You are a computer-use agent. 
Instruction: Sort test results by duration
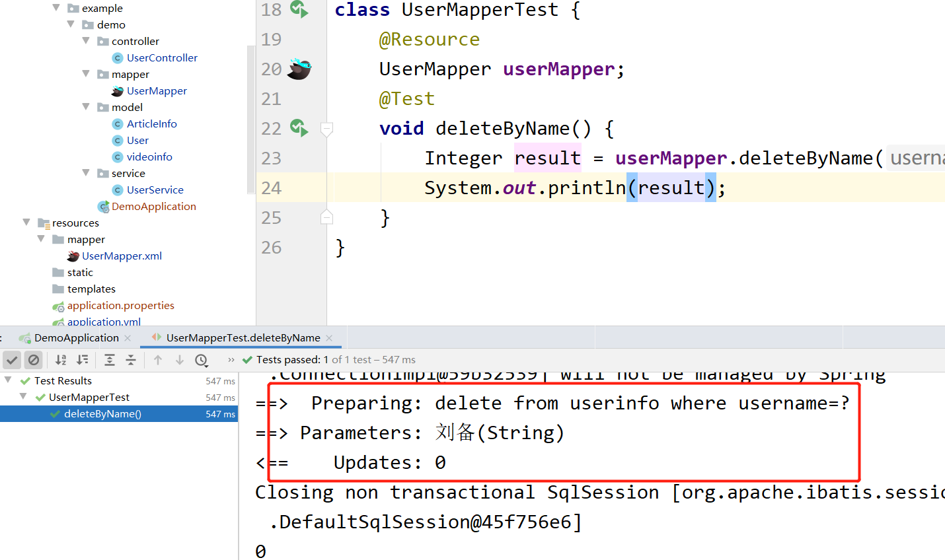[x=82, y=360]
